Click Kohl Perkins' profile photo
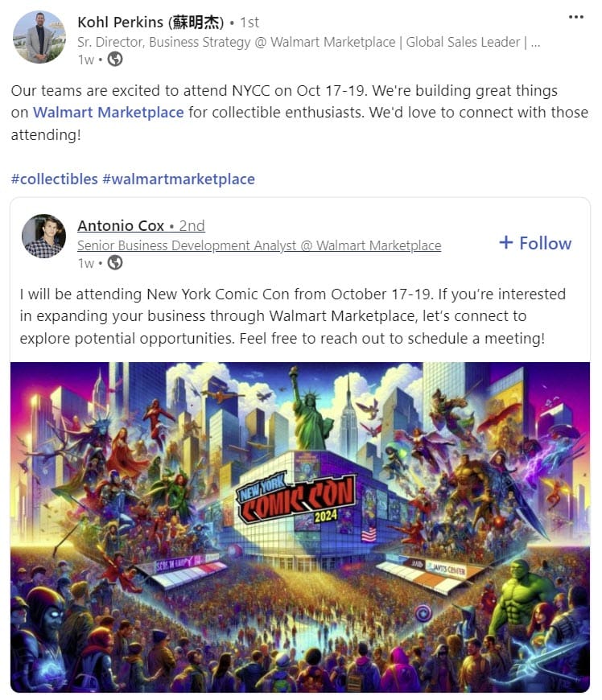Image resolution: width=602 pixels, height=700 pixels. click(39, 38)
